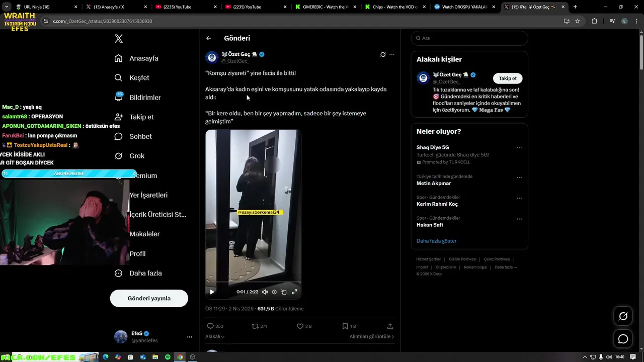Click the Ara search field
This screenshot has height=362, width=644.
(x=469, y=38)
